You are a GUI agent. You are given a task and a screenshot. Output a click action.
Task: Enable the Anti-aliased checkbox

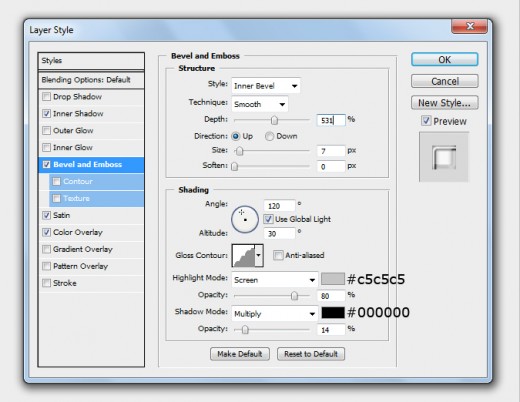coord(278,255)
